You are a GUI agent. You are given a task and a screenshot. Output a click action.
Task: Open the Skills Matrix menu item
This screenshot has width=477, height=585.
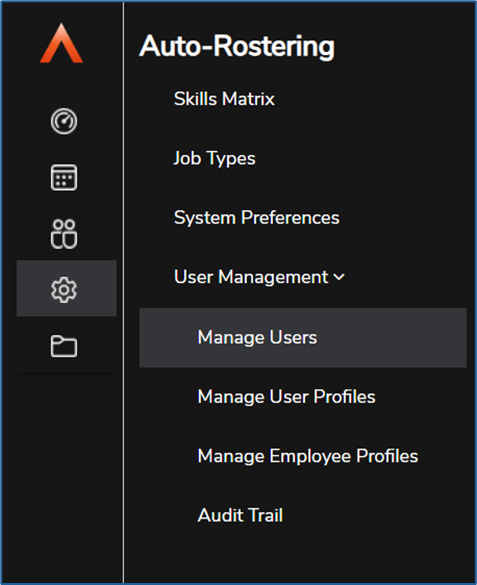[x=224, y=99]
